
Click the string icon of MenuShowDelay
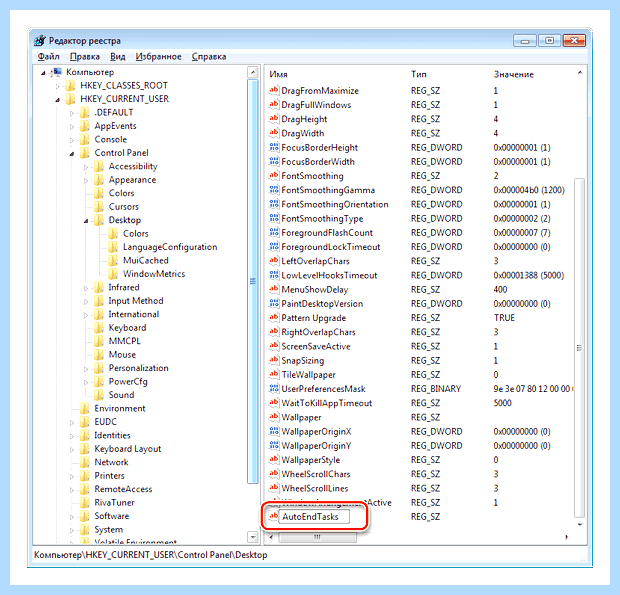pyautogui.click(x=274, y=289)
